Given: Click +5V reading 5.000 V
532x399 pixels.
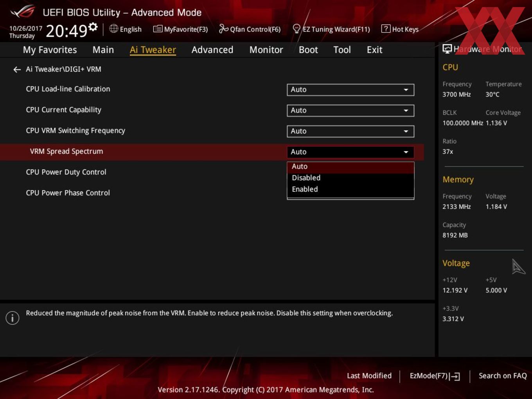Looking at the screenshot, I should [x=496, y=291].
